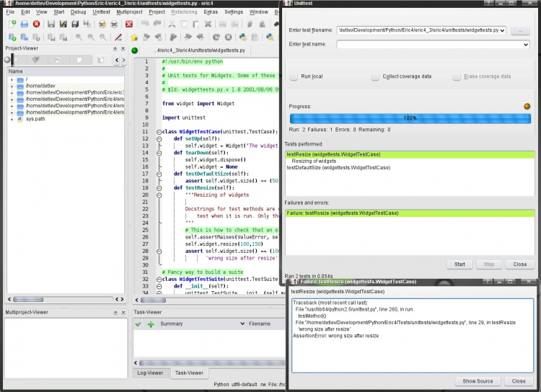Open the test filename dropdown
Viewport: 541px width, 392px height.
click(502, 30)
